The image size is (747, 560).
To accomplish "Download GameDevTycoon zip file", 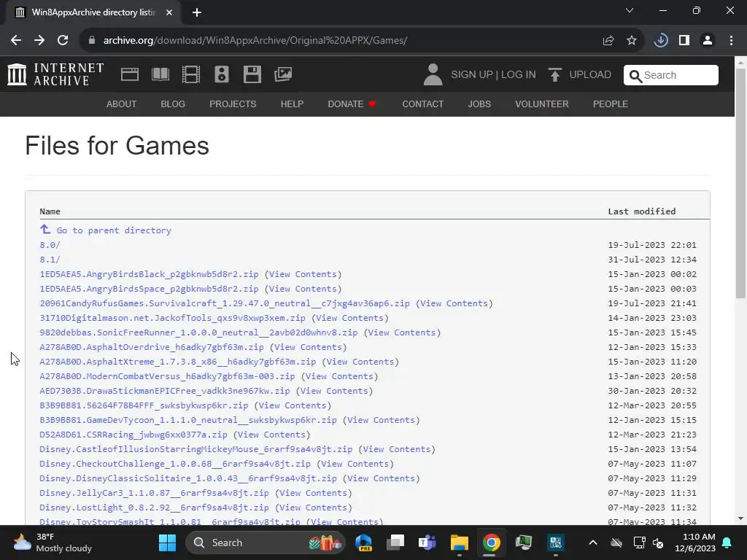I will (x=188, y=420).
